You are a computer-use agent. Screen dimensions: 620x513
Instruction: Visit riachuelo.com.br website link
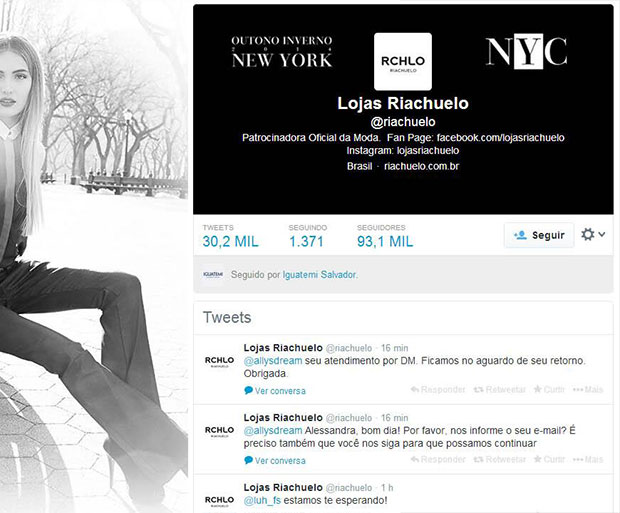422,166
